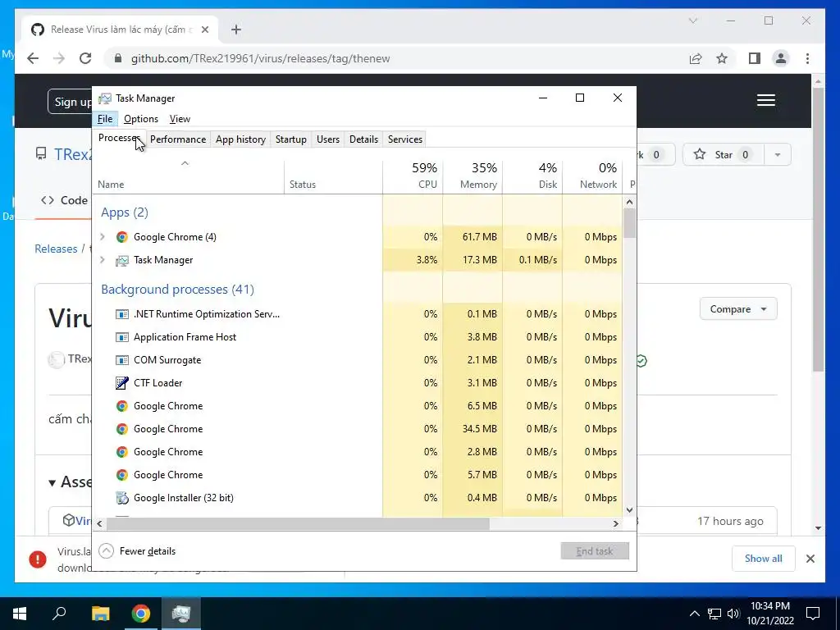The width and height of the screenshot is (840, 630).
Task: Collapse the Assets section triangle
Action: tap(52, 482)
